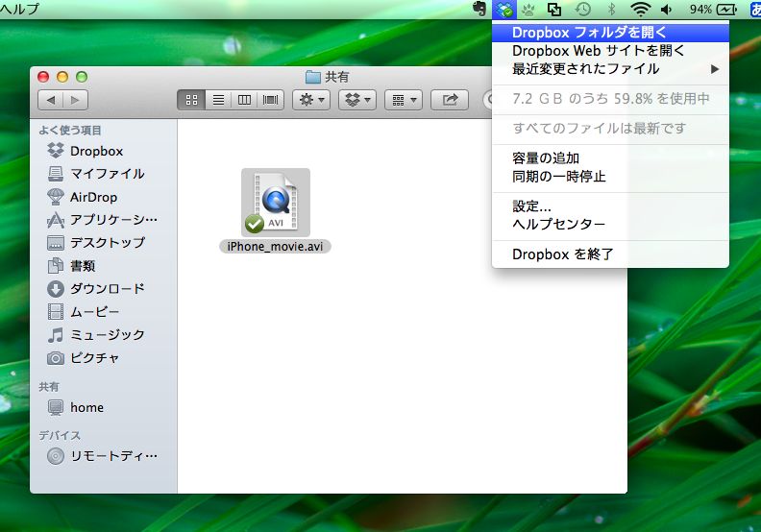This screenshot has height=532, width=761.
Task: Open the Time Machine menu bar icon
Action: (583, 10)
